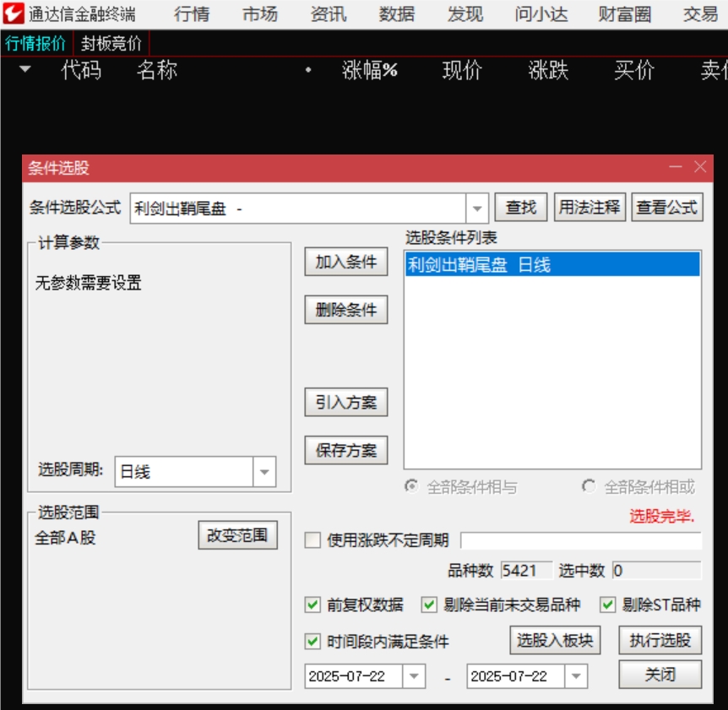This screenshot has width=728, height=710.
Task: Click the 全部A股 range text
Action: pyautogui.click(x=65, y=538)
